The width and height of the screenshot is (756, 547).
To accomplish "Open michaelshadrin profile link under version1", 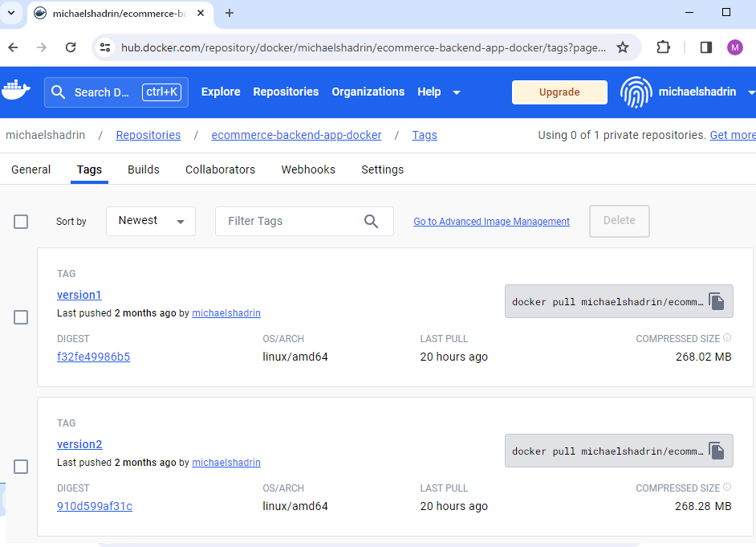I will 226,313.
